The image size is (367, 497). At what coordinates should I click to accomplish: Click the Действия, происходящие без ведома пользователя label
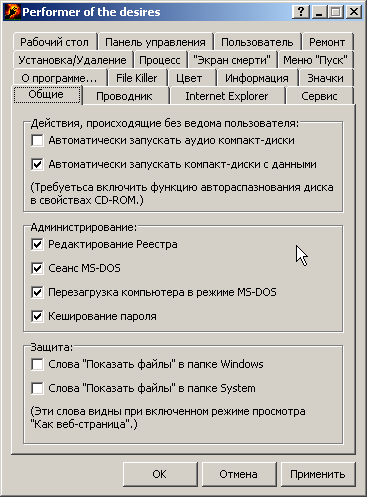tap(165, 123)
